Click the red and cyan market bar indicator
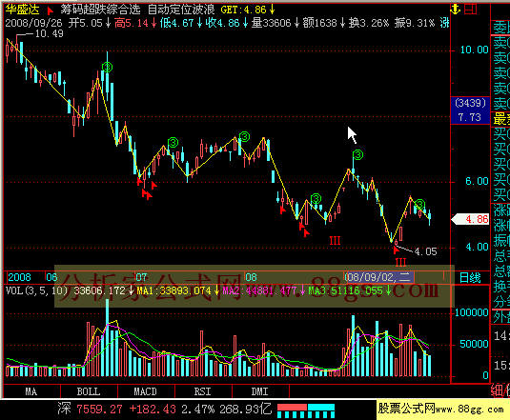Viewport: 510px width, 420px height. click(306, 410)
